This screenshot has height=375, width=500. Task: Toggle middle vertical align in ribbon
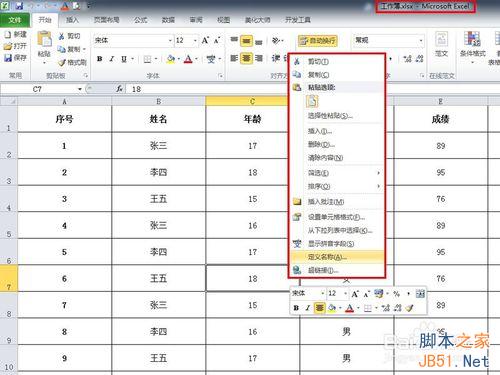click(246, 41)
